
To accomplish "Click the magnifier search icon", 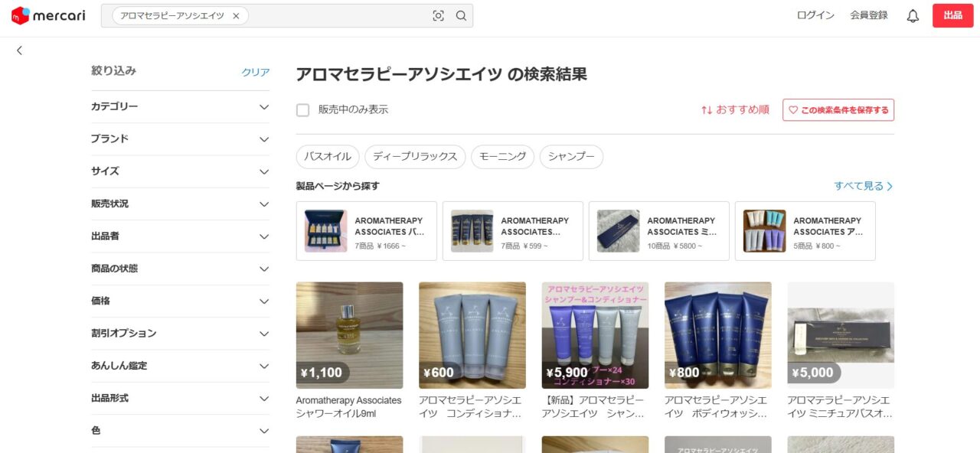I will click(461, 15).
